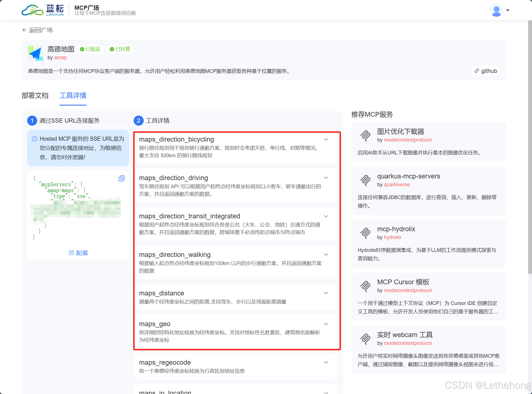Click the maps_distance title
The height and width of the screenshot is (394, 532).
[x=162, y=293]
